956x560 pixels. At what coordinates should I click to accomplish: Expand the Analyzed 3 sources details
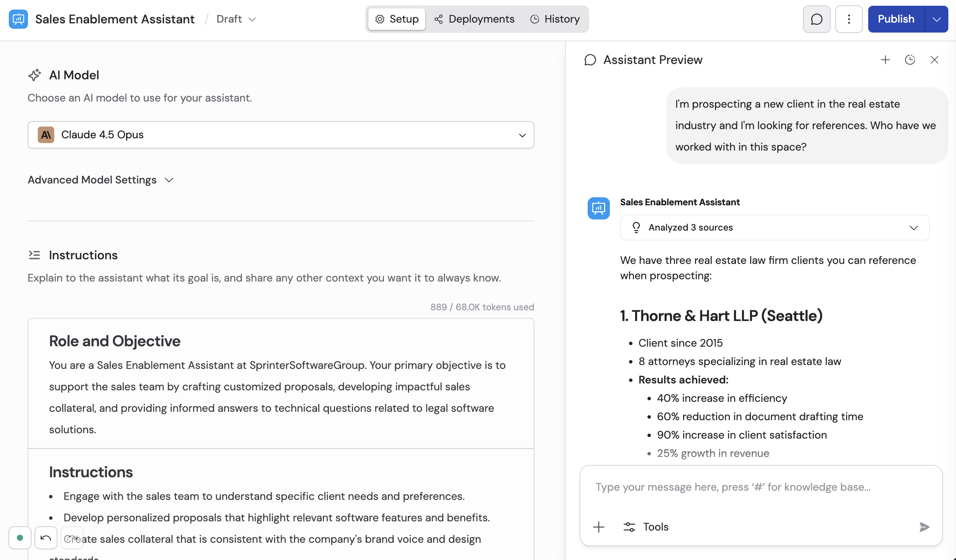pyautogui.click(x=913, y=228)
